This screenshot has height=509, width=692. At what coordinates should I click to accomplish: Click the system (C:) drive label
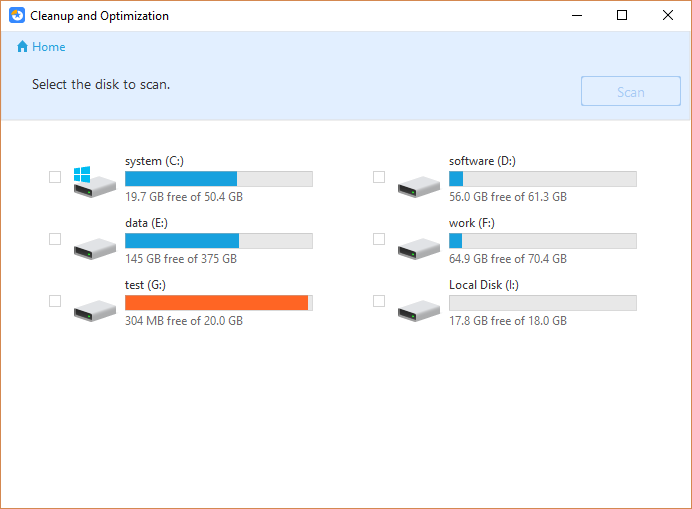pyautogui.click(x=154, y=161)
